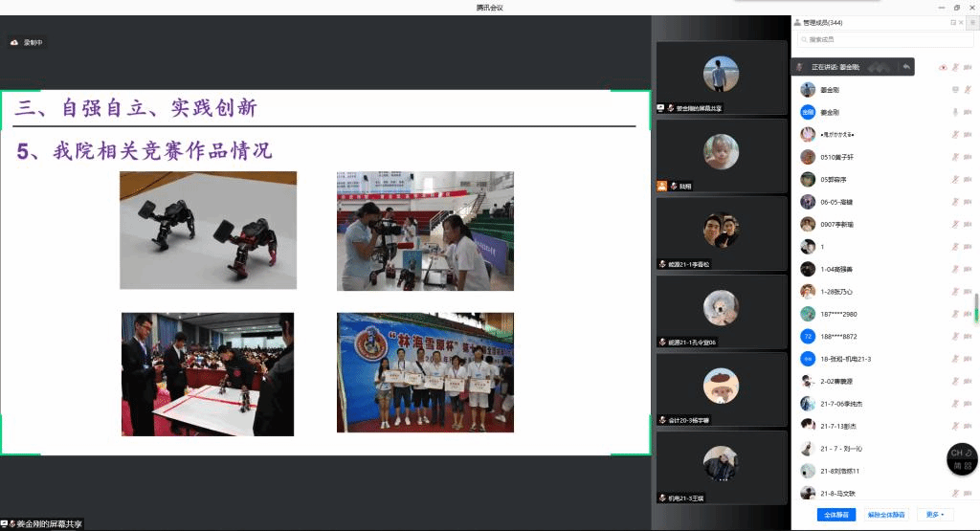Image resolution: width=980 pixels, height=531 pixels.
Task: Click the 录制中 recording cloud icon
Action: 14,42
